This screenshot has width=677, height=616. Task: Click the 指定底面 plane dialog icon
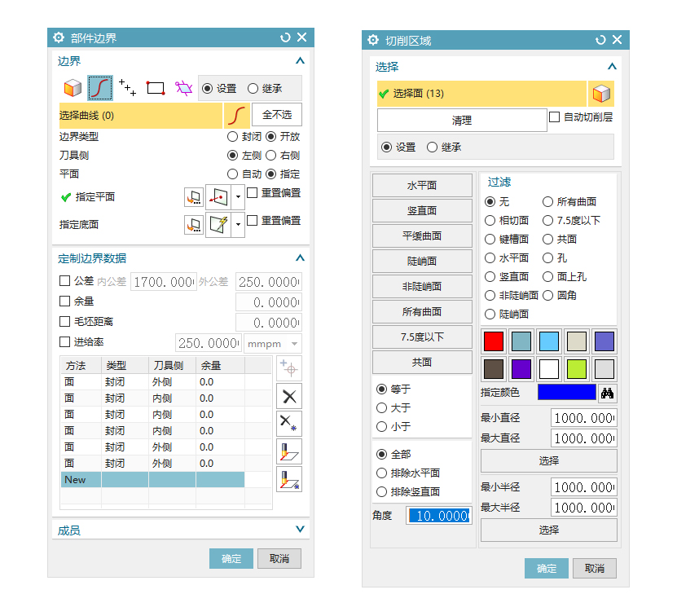tap(194, 224)
